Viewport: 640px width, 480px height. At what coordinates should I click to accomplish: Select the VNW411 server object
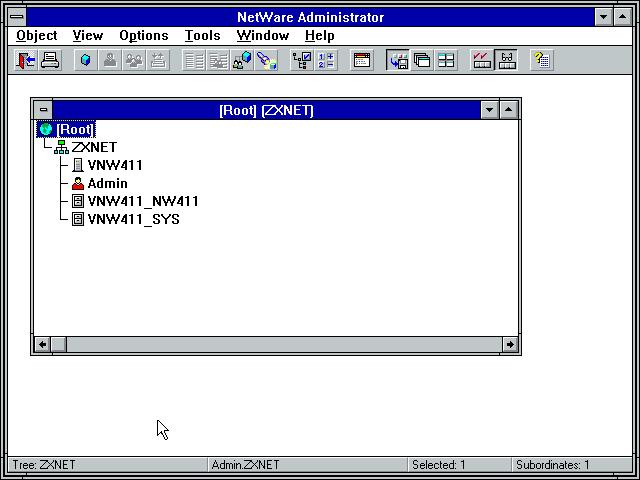pyautogui.click(x=107, y=165)
